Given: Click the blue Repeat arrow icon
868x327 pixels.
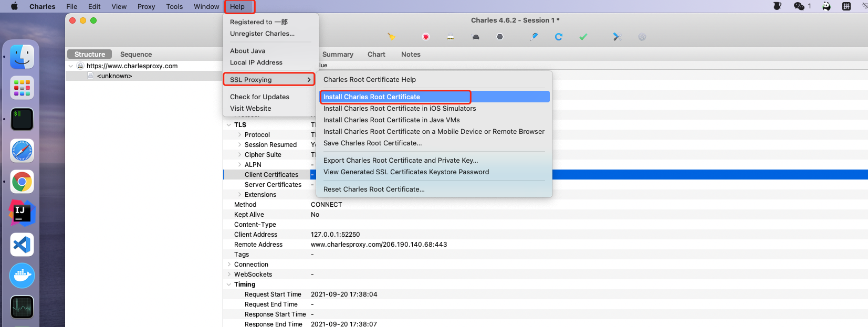Looking at the screenshot, I should (559, 37).
